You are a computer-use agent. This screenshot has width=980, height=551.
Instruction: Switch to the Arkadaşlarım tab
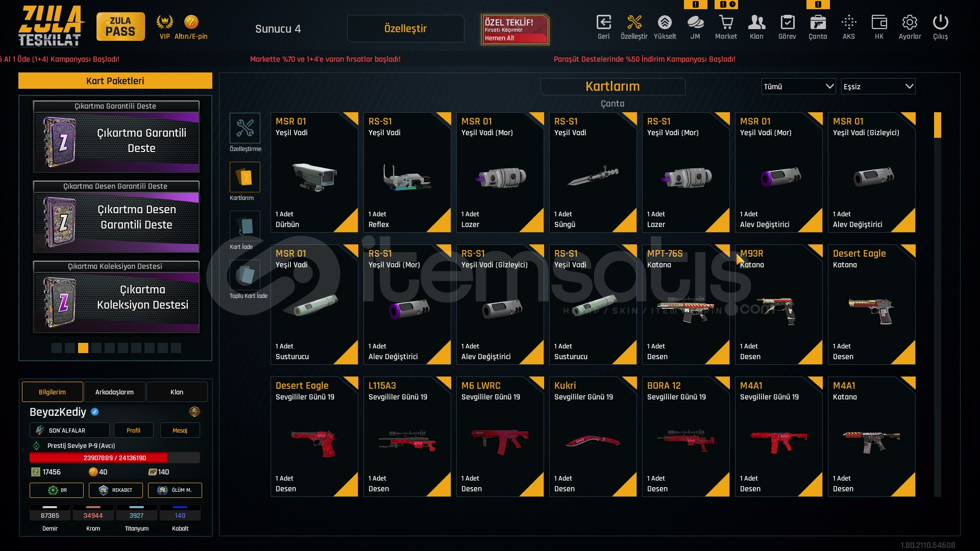point(114,392)
